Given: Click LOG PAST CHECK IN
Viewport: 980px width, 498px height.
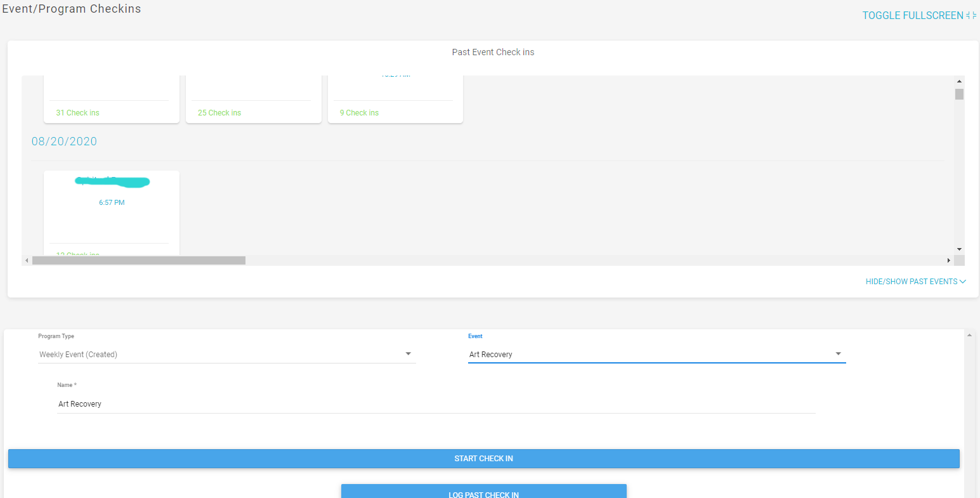Looking at the screenshot, I should coord(483,494).
